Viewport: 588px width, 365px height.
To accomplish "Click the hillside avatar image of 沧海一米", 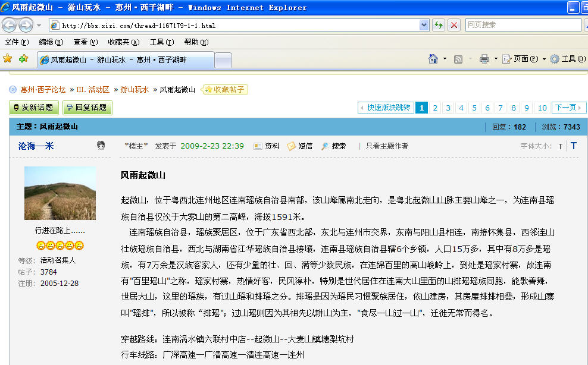I will 60,193.
